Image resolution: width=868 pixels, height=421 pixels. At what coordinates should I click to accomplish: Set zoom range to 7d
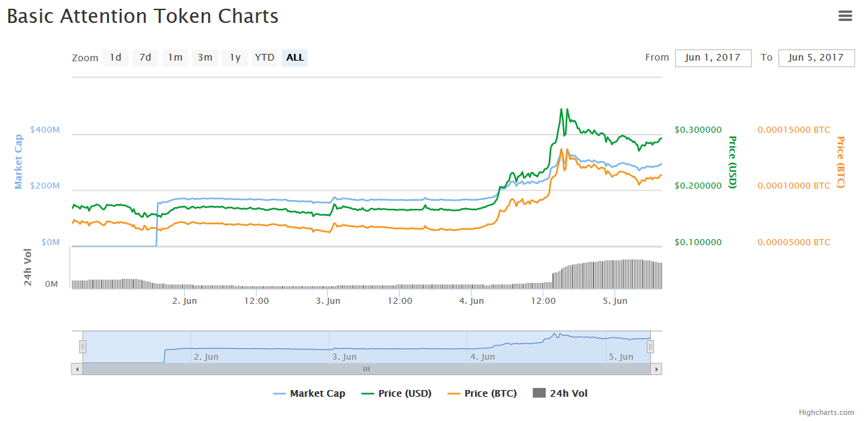(x=145, y=58)
